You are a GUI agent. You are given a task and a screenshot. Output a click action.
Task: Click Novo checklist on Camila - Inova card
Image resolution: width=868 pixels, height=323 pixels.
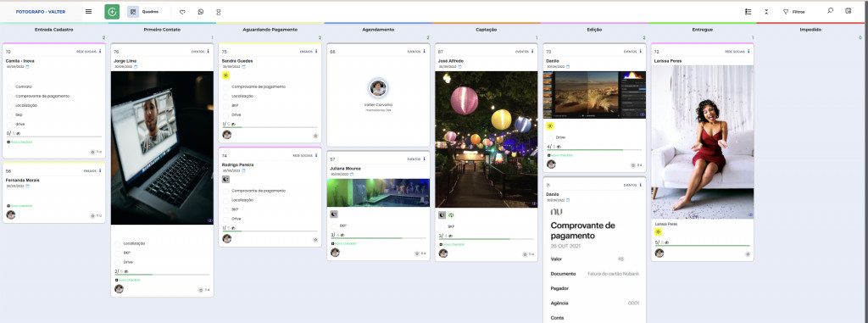tap(20, 142)
